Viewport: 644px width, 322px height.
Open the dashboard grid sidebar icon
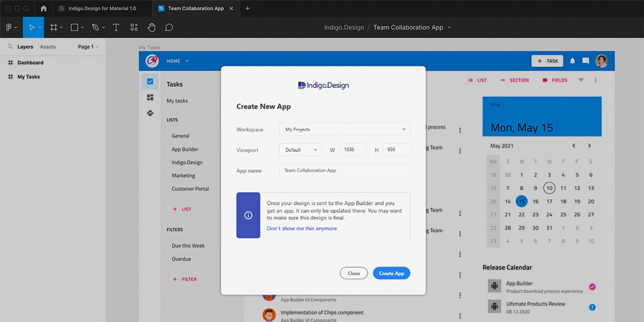[150, 97]
